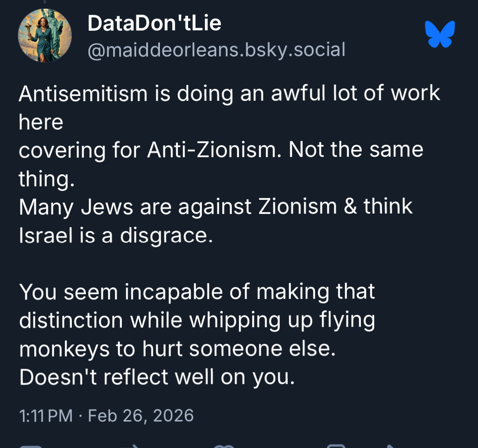Click the line "Doesn't reflect well on you."
This screenshot has width=478, height=448.
(157, 377)
